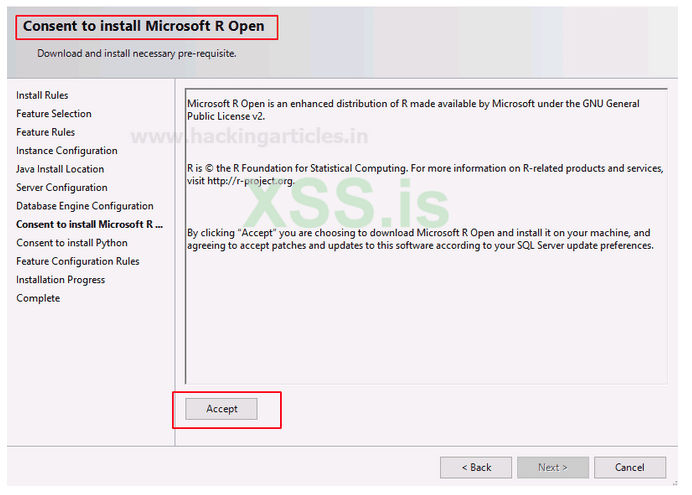Click 'Download and install necessary pre-requisite.' subtitle
Viewport: 692px width, 495px height.
(137, 53)
